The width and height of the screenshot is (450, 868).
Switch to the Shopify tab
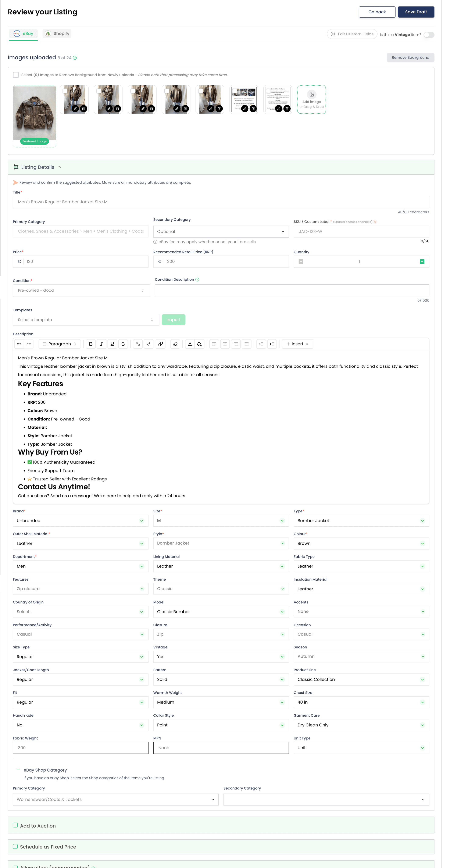tap(57, 34)
